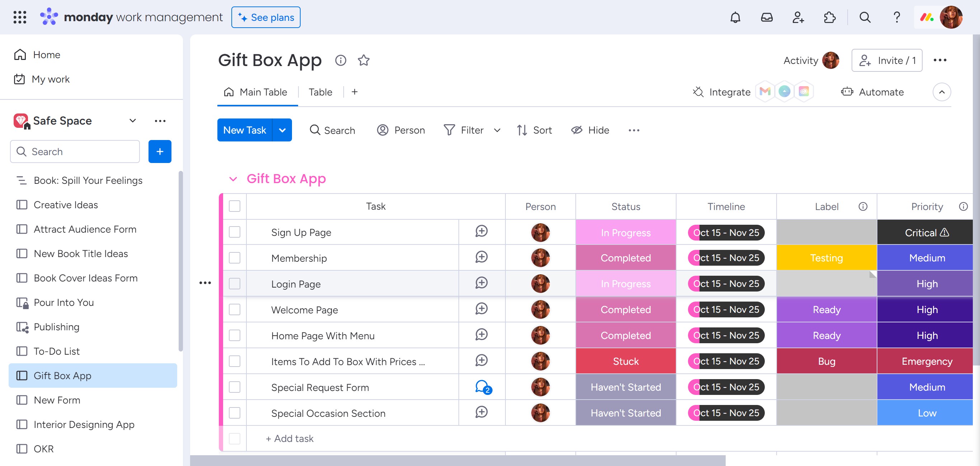980x466 pixels.
Task: Click the See plans button
Action: coord(265,18)
